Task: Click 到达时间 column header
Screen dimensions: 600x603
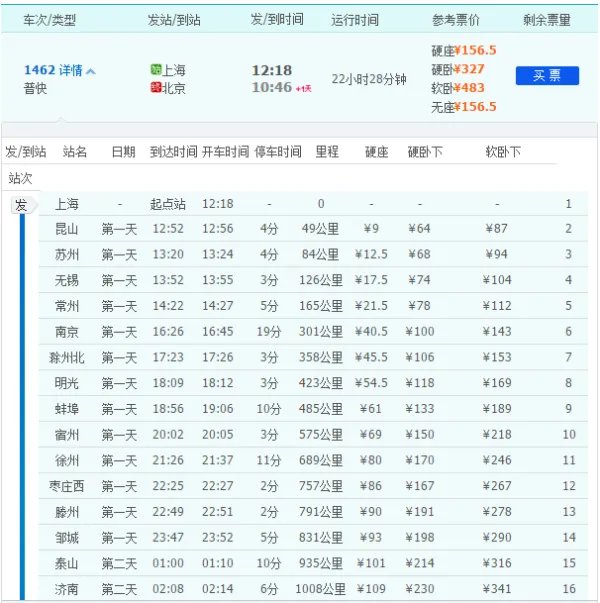Action: click(173, 152)
